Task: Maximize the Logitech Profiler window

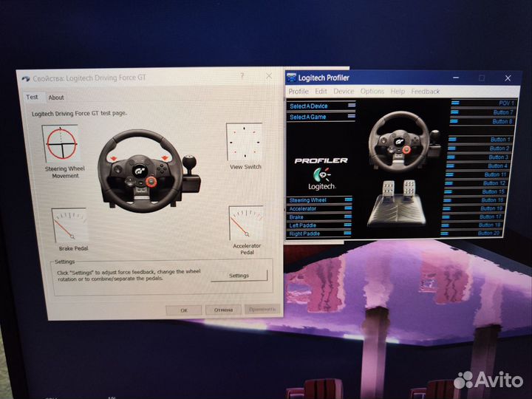Action: [x=482, y=78]
